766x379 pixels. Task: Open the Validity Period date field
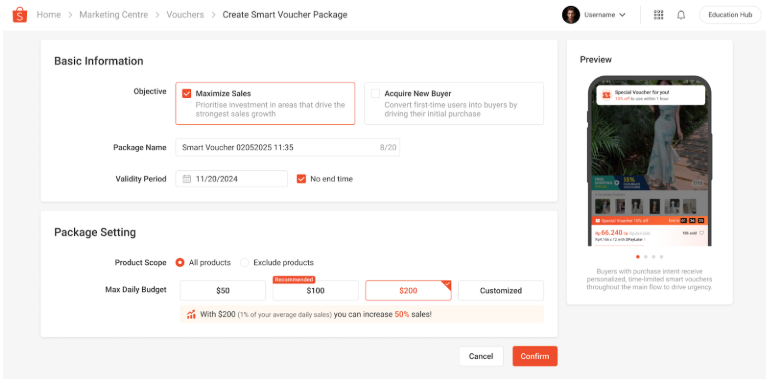point(232,179)
